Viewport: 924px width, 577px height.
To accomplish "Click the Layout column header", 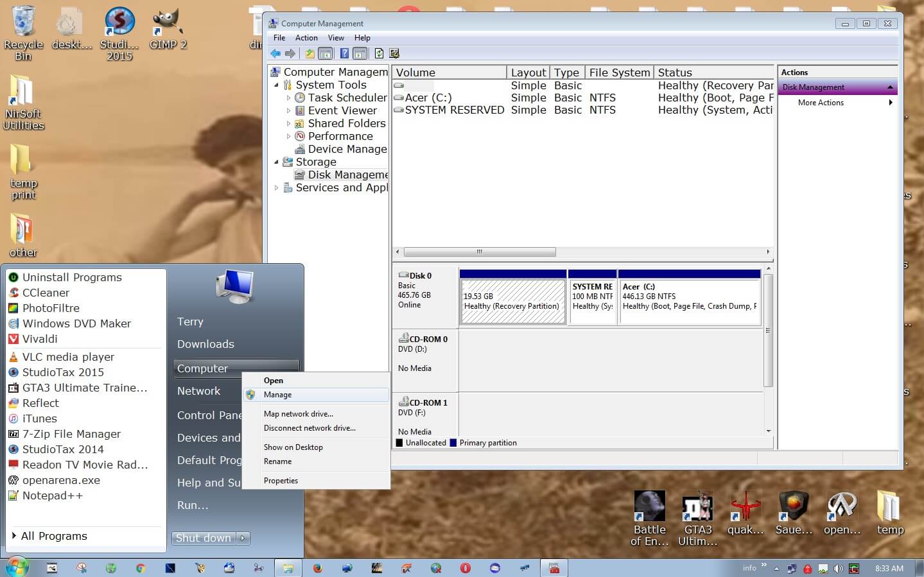I will [x=528, y=73].
